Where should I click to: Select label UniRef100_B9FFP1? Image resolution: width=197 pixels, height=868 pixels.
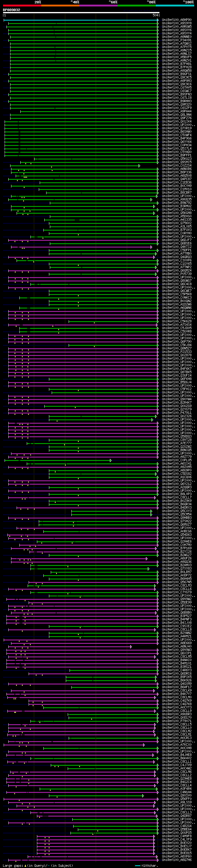coord(177,155)
